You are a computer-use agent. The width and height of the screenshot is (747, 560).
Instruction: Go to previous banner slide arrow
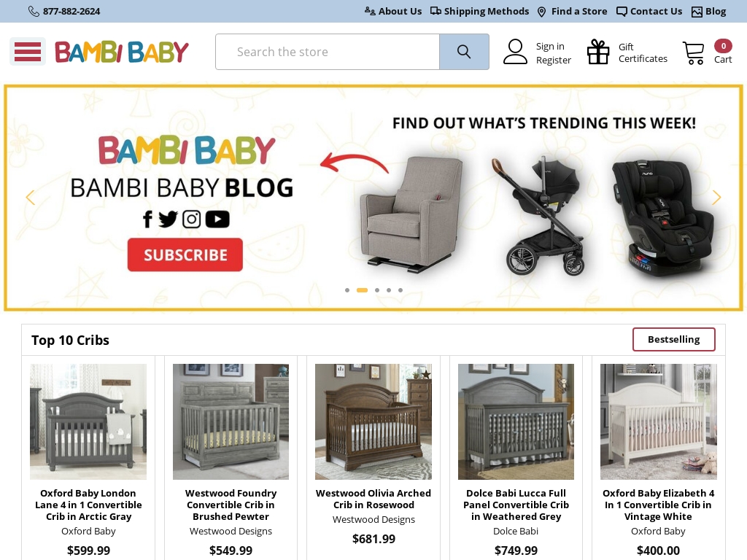[30, 197]
